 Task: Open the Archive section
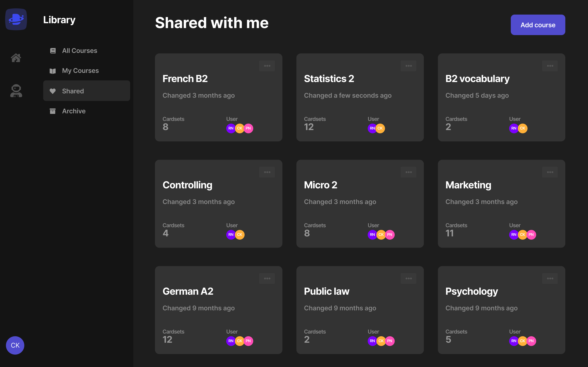(74, 111)
